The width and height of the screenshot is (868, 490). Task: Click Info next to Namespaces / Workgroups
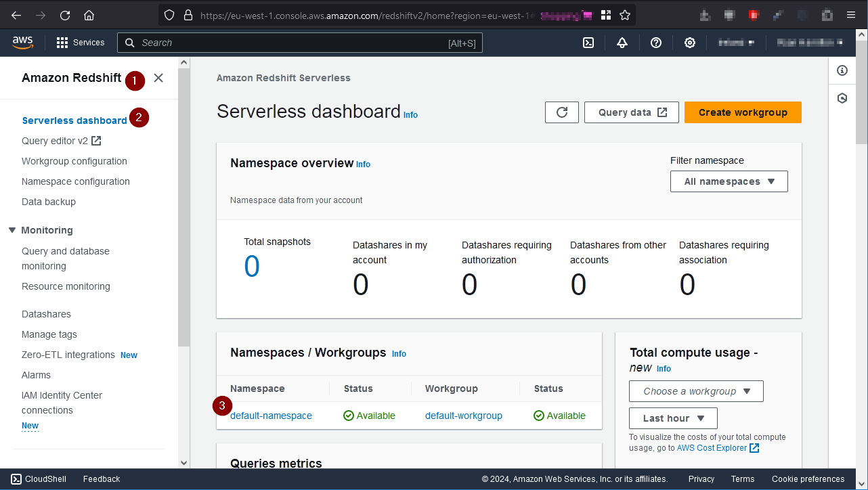pyautogui.click(x=399, y=354)
